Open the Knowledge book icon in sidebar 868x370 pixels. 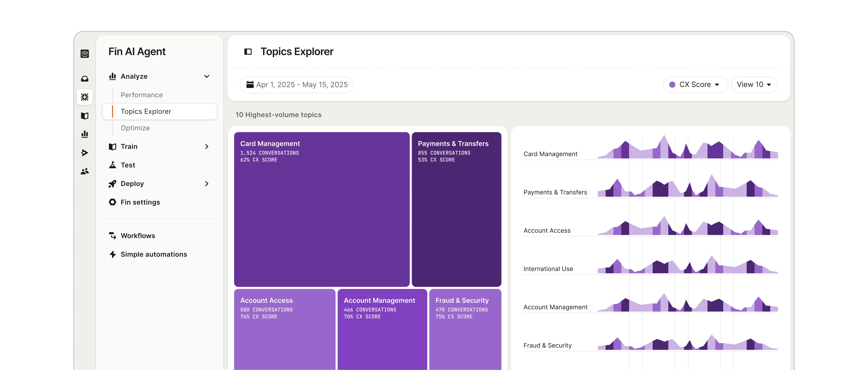[x=84, y=116]
